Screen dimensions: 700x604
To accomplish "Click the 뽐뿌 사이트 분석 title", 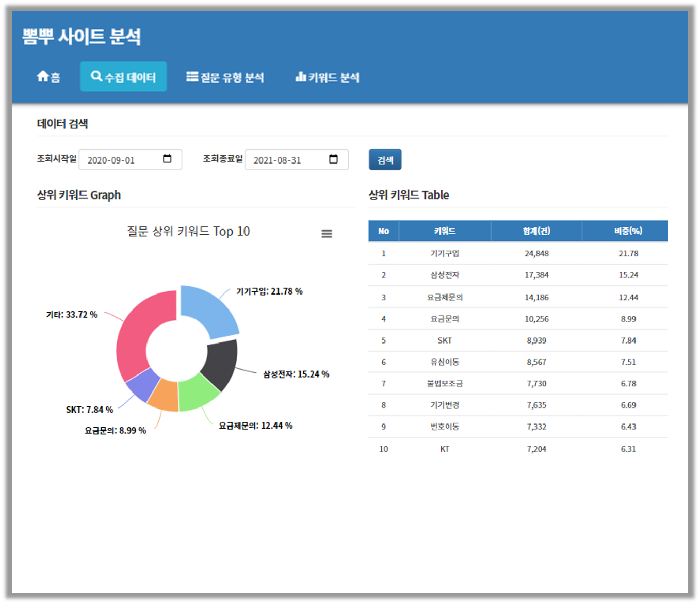I will click(82, 37).
